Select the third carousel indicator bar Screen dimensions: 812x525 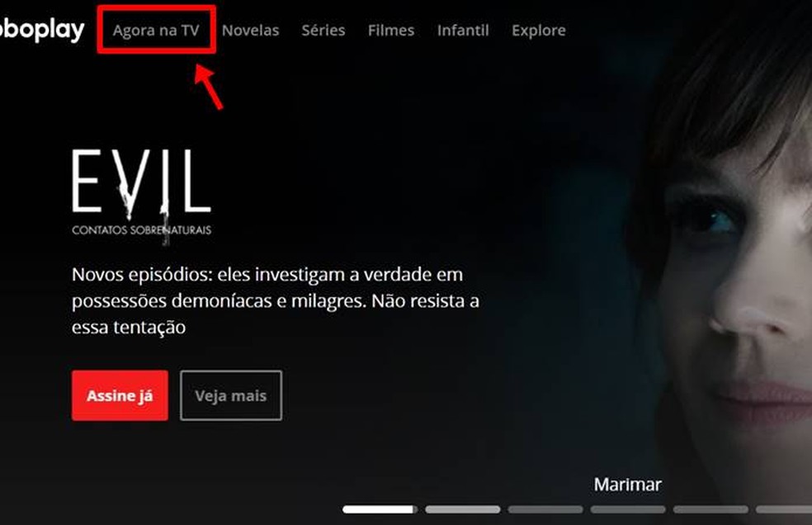coord(545,509)
